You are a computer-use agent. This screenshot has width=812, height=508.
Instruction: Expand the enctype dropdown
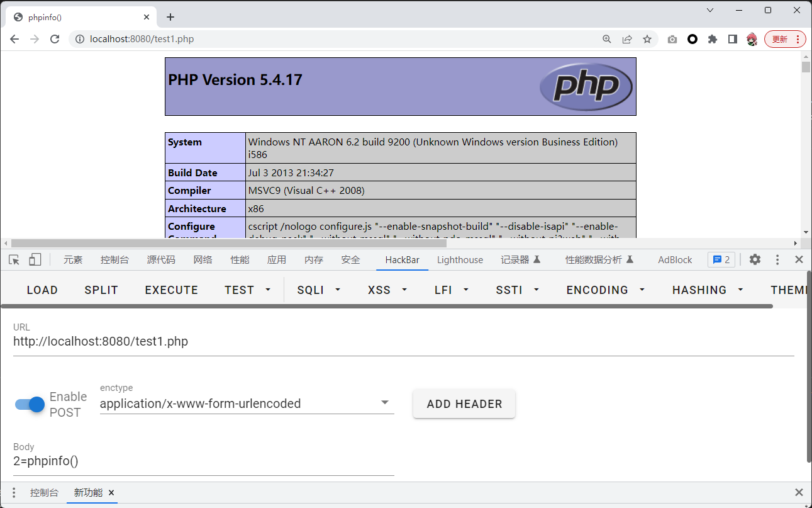[385, 403]
